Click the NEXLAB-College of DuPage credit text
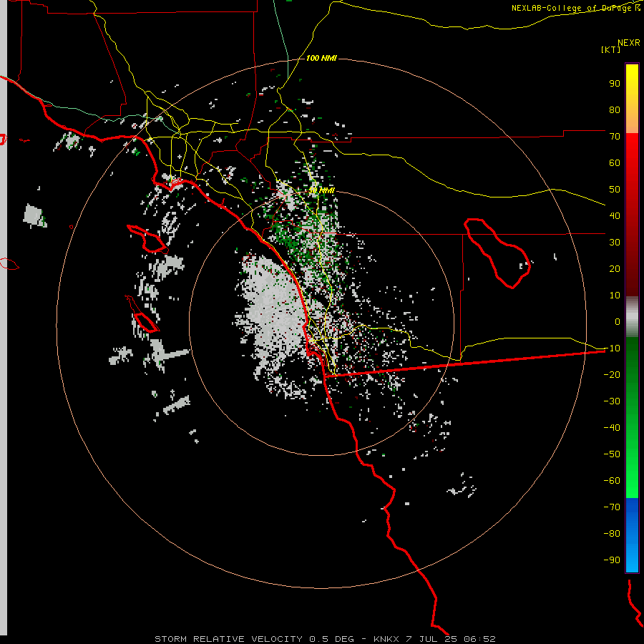Image resolution: width=644 pixels, height=644 pixels. click(575, 8)
